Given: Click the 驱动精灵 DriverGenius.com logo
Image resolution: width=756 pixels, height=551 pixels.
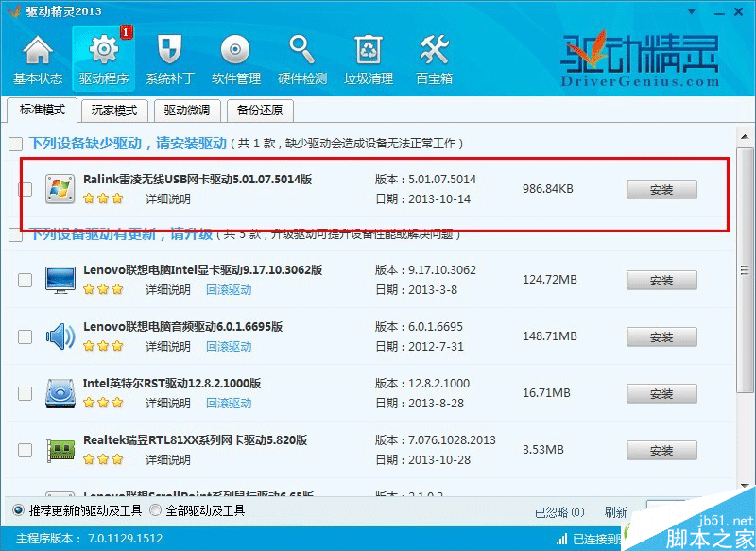Looking at the screenshot, I should click(640, 59).
